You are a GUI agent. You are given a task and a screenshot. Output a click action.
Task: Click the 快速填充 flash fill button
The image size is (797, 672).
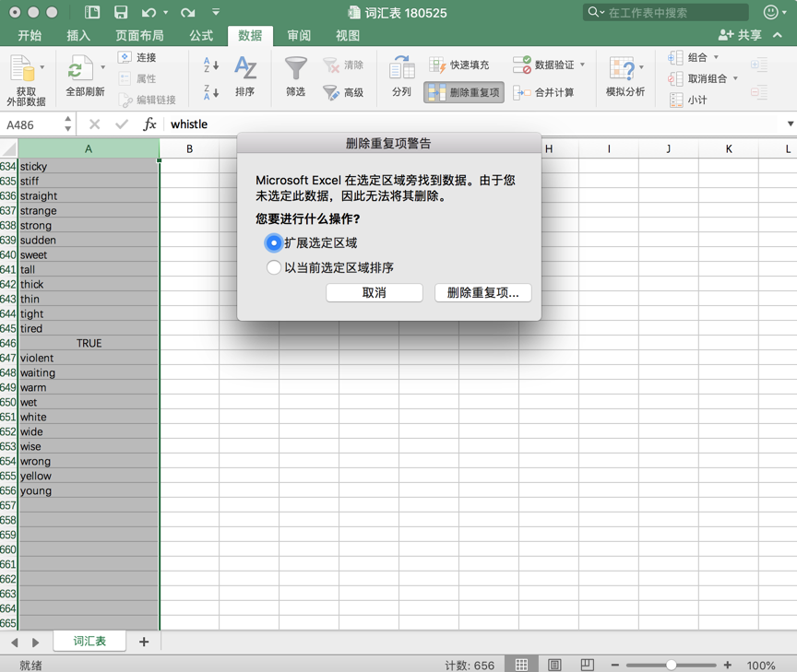click(459, 65)
